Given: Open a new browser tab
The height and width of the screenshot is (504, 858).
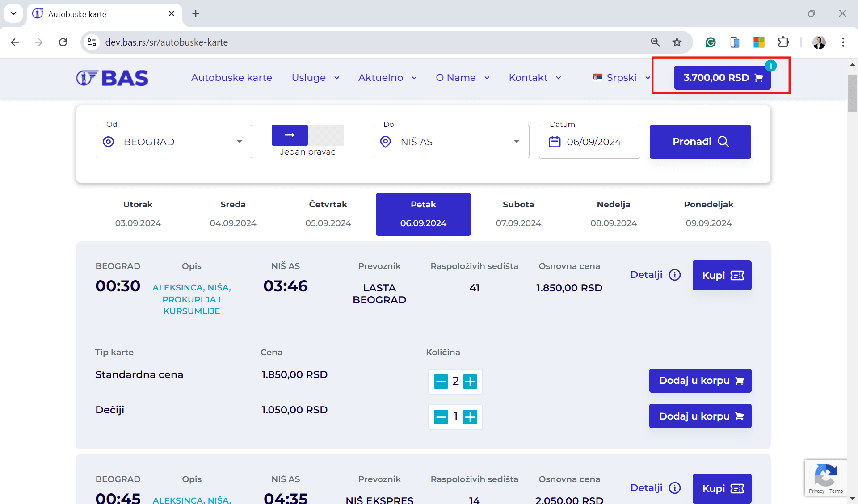Looking at the screenshot, I should tap(196, 13).
